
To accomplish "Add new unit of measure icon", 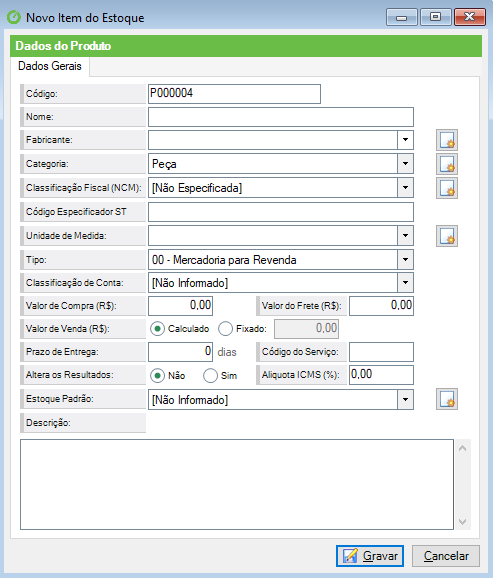I will (447, 236).
